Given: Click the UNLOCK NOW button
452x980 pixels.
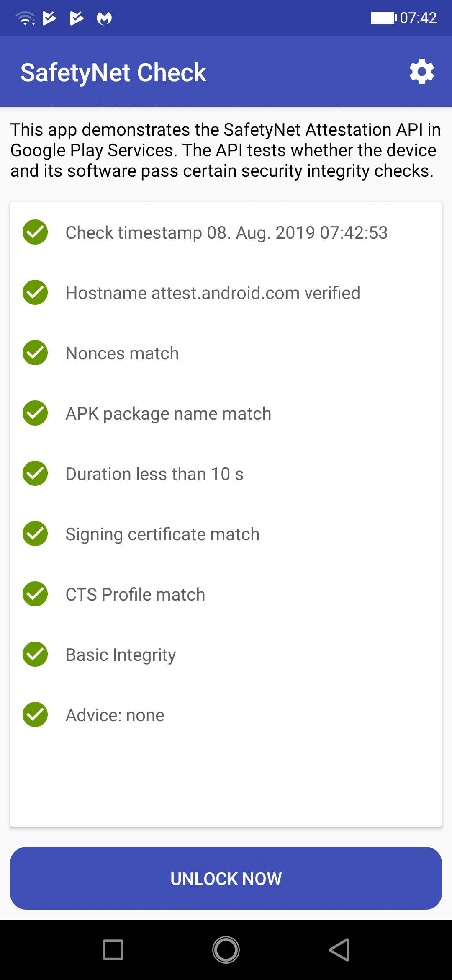Looking at the screenshot, I should click(x=226, y=878).
